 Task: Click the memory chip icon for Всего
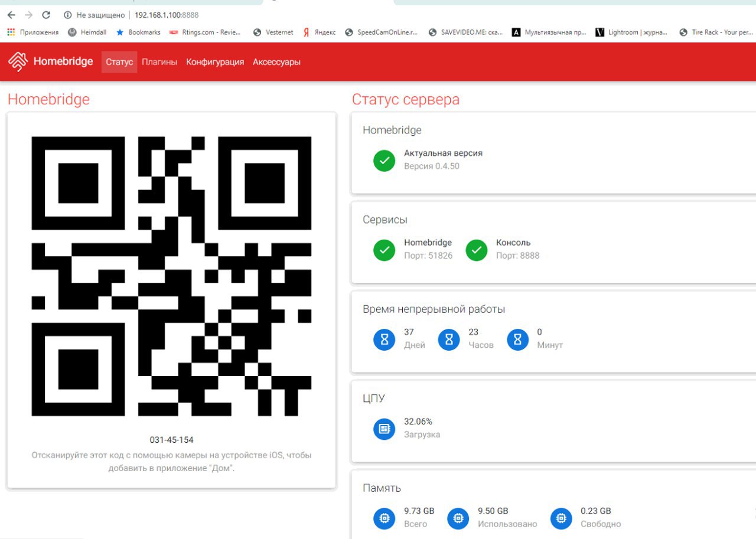(384, 518)
